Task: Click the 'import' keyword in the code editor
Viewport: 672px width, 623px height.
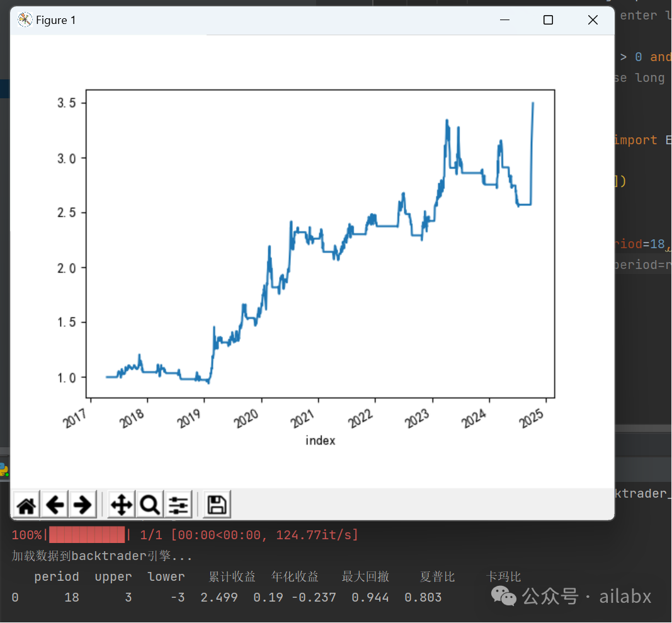Action: 636,140
